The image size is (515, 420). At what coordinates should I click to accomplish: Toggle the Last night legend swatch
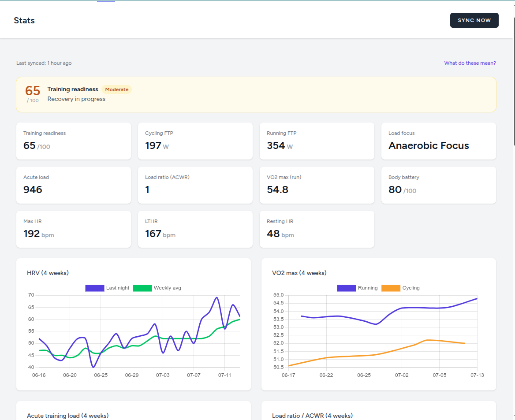(95, 288)
